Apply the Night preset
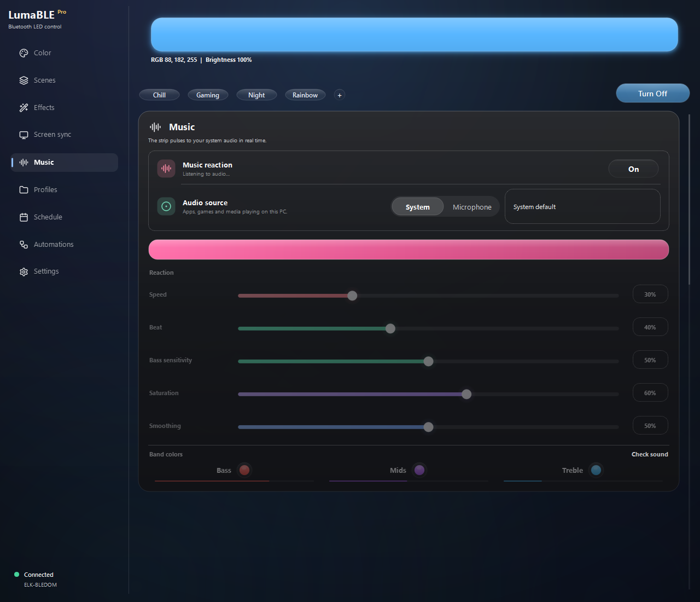The width and height of the screenshot is (700, 602). [256, 95]
